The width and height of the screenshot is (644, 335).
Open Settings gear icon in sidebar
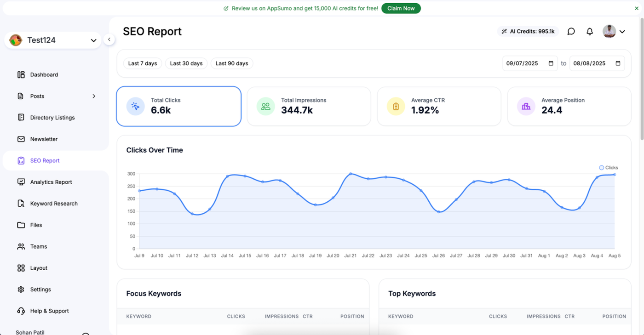[x=21, y=290]
